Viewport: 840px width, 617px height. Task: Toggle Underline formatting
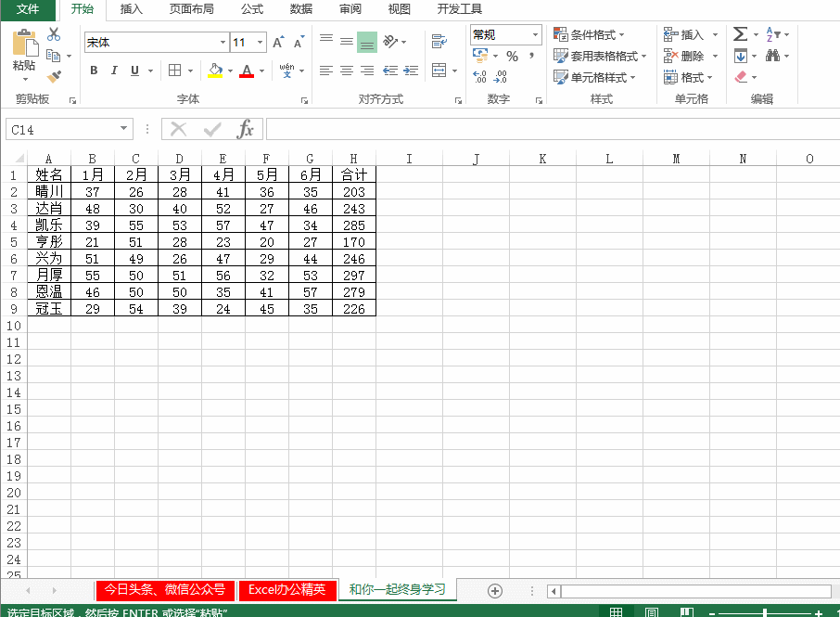pyautogui.click(x=135, y=71)
